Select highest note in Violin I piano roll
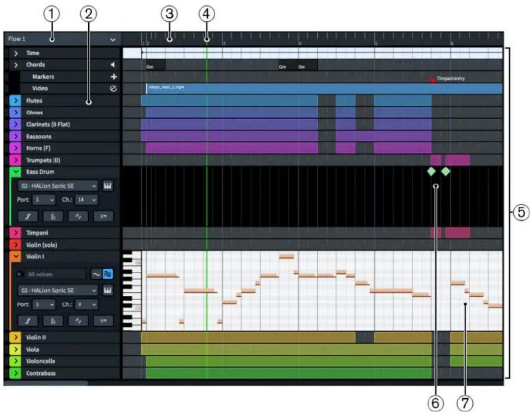 pos(287,256)
